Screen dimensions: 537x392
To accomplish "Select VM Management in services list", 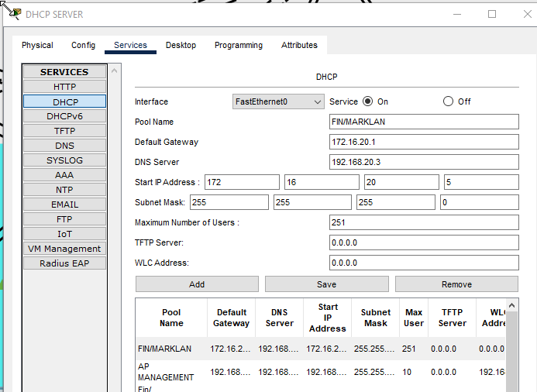I will pyautogui.click(x=65, y=249).
